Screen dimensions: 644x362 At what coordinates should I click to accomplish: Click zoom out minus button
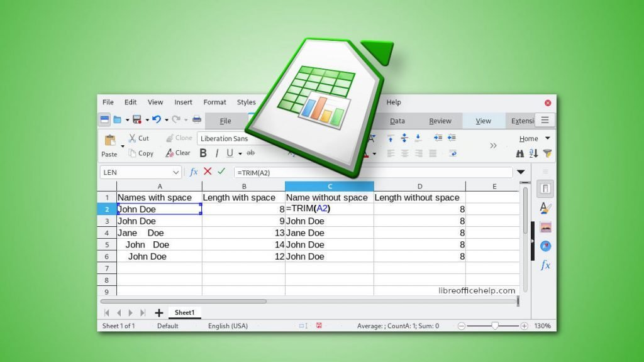coord(462,326)
